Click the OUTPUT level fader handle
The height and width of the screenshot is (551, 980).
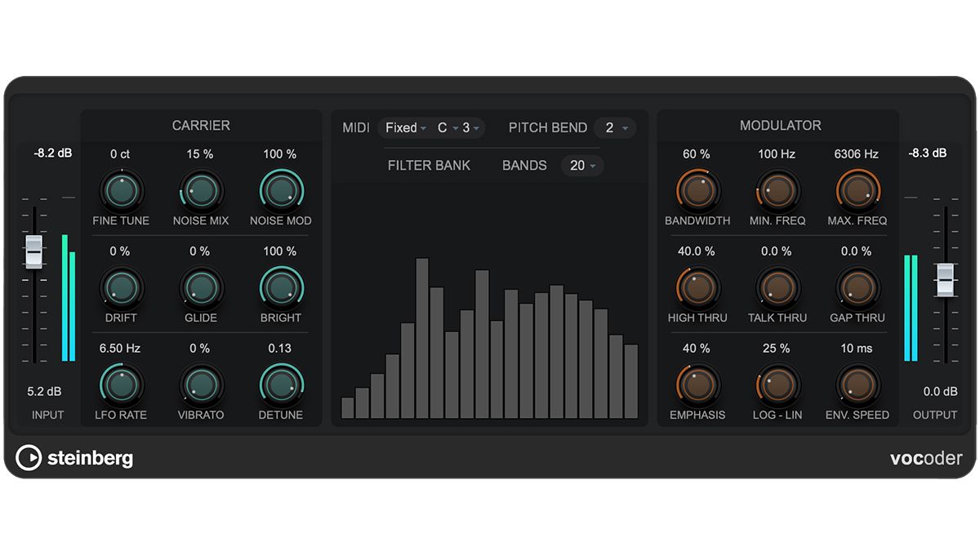click(946, 280)
